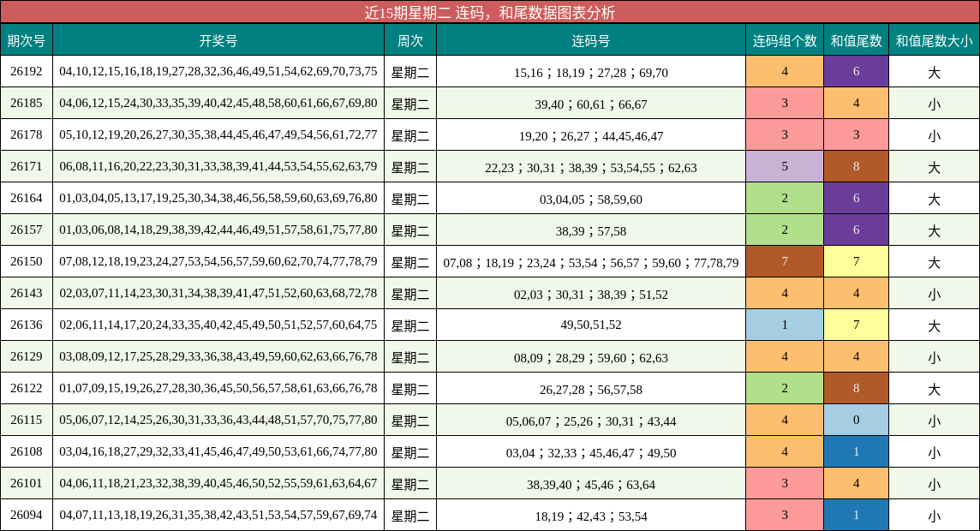Click draw numbers starting 03,08,09,12,17 in row 26129
Image resolution: width=980 pixels, height=531 pixels.
(218, 356)
